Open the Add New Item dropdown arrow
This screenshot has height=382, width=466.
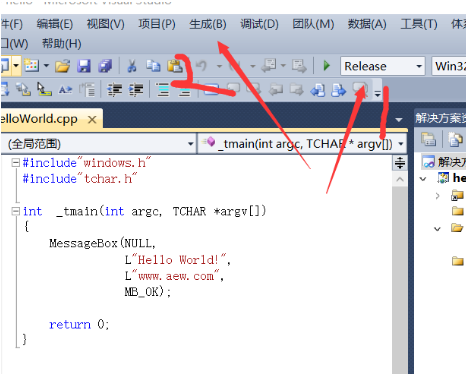tap(46, 66)
